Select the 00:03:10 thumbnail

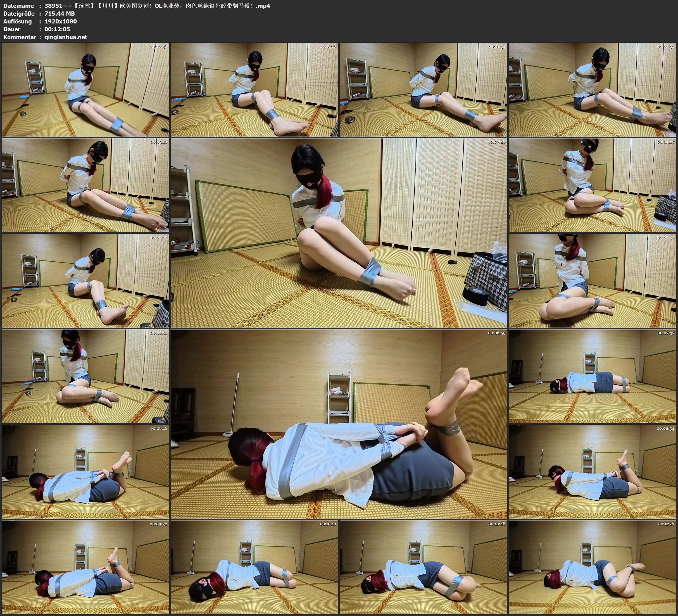(85, 185)
